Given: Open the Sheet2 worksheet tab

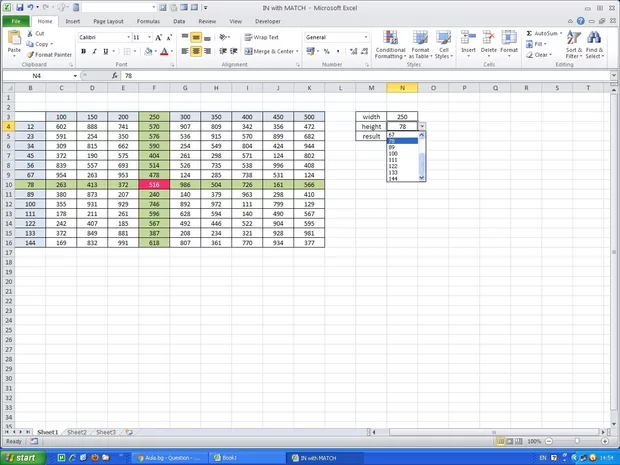Looking at the screenshot, I should (77, 432).
